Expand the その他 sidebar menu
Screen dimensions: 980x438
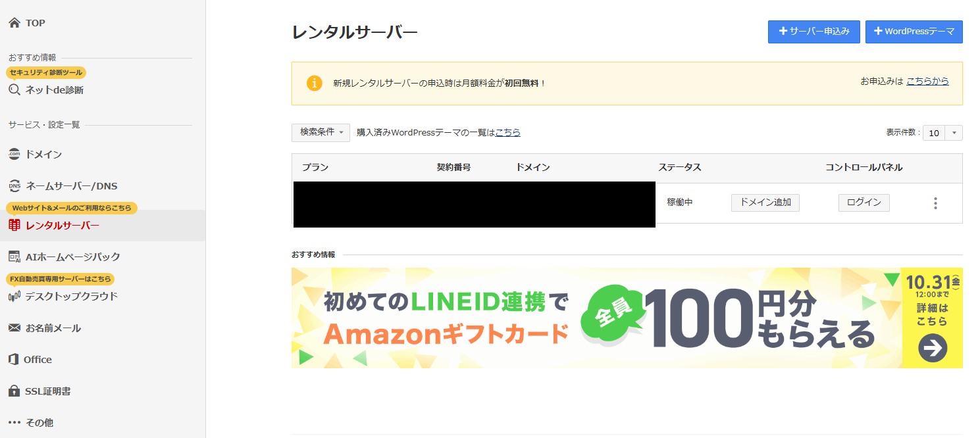(x=30, y=422)
